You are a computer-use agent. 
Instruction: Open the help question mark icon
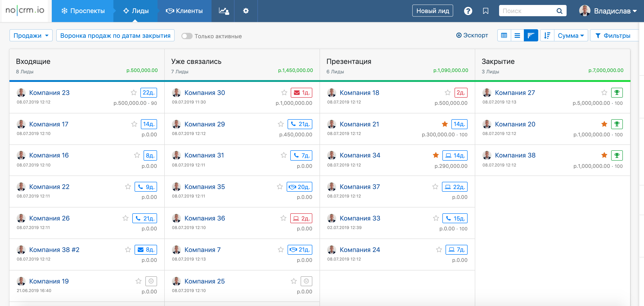click(x=468, y=11)
